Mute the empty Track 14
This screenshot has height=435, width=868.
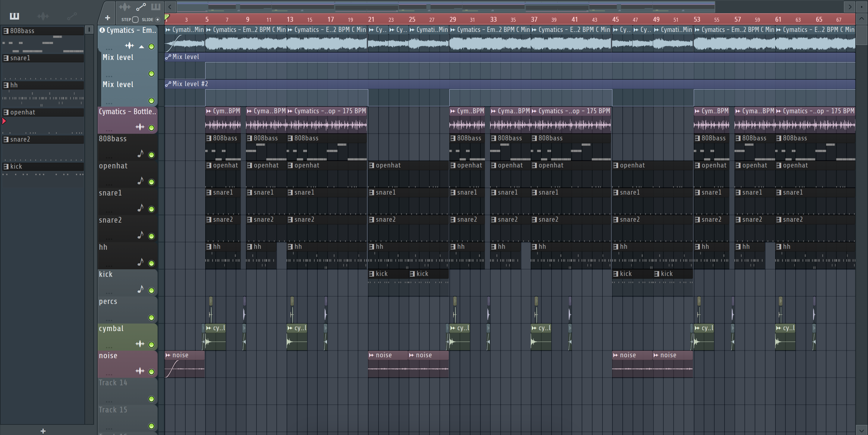coord(152,399)
